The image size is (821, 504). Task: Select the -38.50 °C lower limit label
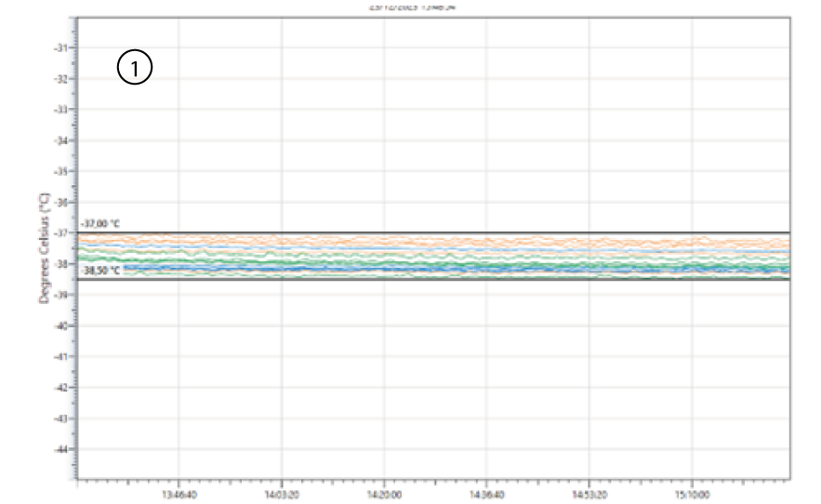[100, 271]
